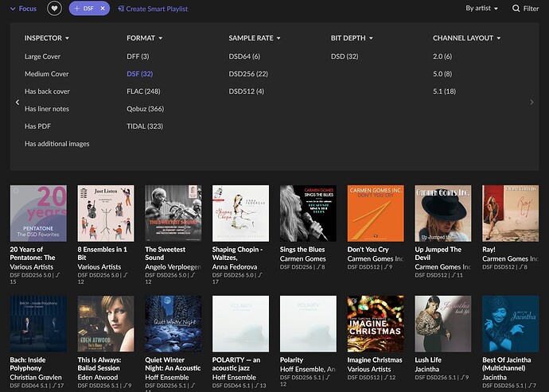
Task: Select Has liner notes filter
Action: [47, 109]
